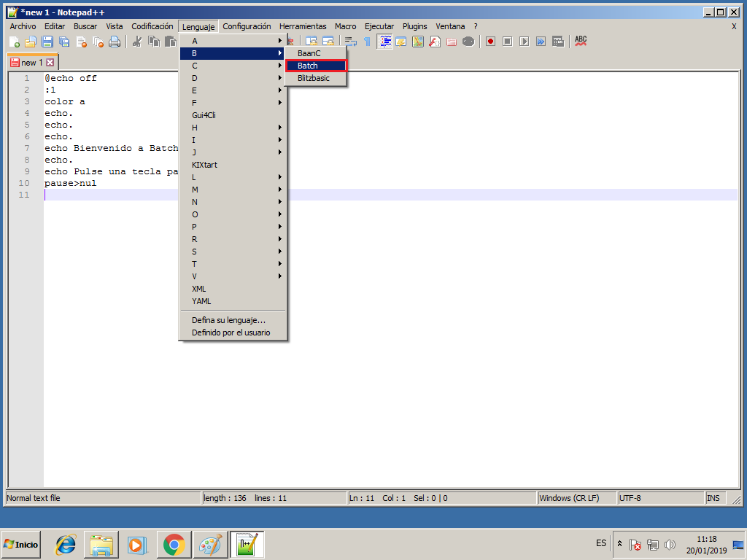Screen dimensions: 747x560
Task: Stop the macro recording
Action: [x=507, y=42]
